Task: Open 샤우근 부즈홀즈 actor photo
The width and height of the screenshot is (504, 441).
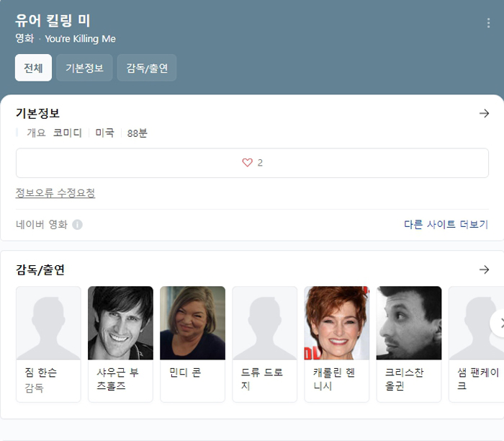Action: pos(120,324)
